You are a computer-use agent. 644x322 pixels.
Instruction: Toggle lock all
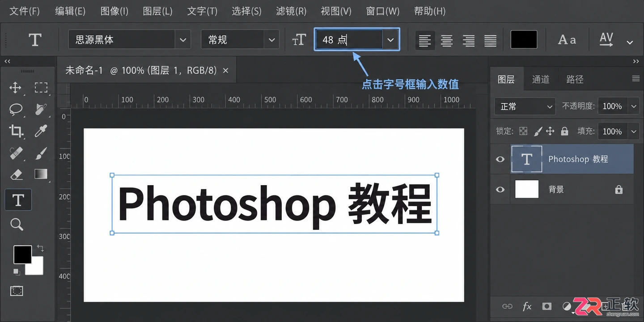[x=565, y=131]
